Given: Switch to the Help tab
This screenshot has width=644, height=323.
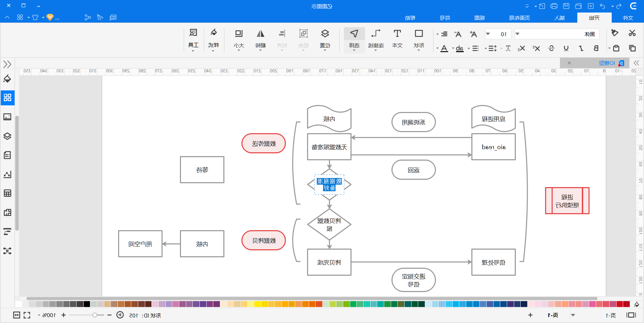Looking at the screenshot, I should [x=410, y=18].
